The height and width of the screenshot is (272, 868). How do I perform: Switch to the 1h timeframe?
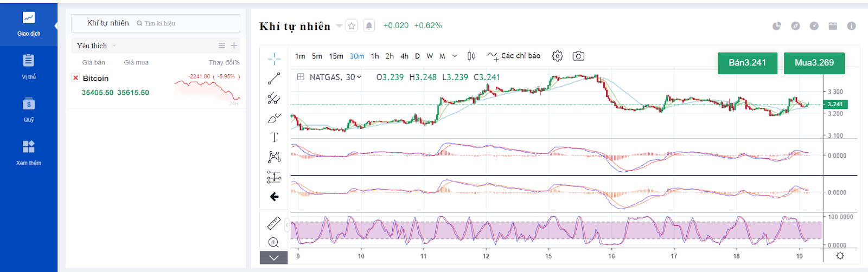tap(375, 56)
